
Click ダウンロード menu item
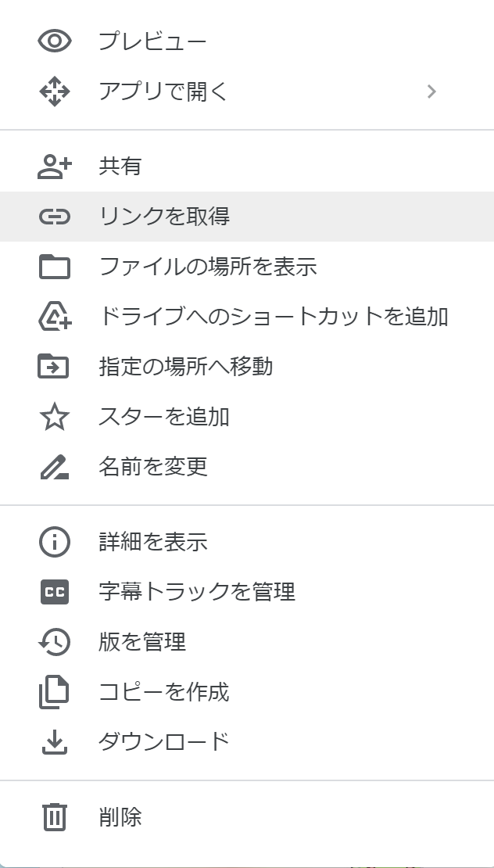coord(164,741)
